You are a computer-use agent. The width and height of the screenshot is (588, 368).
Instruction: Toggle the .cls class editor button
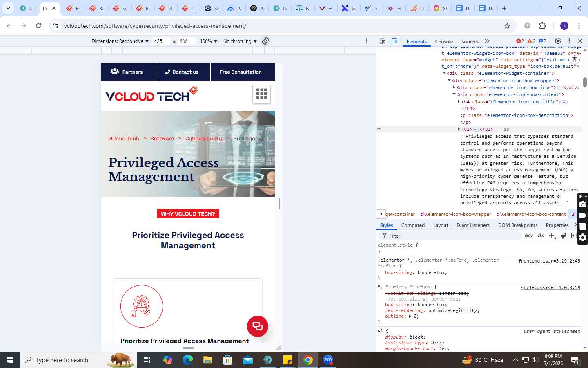(x=540, y=236)
